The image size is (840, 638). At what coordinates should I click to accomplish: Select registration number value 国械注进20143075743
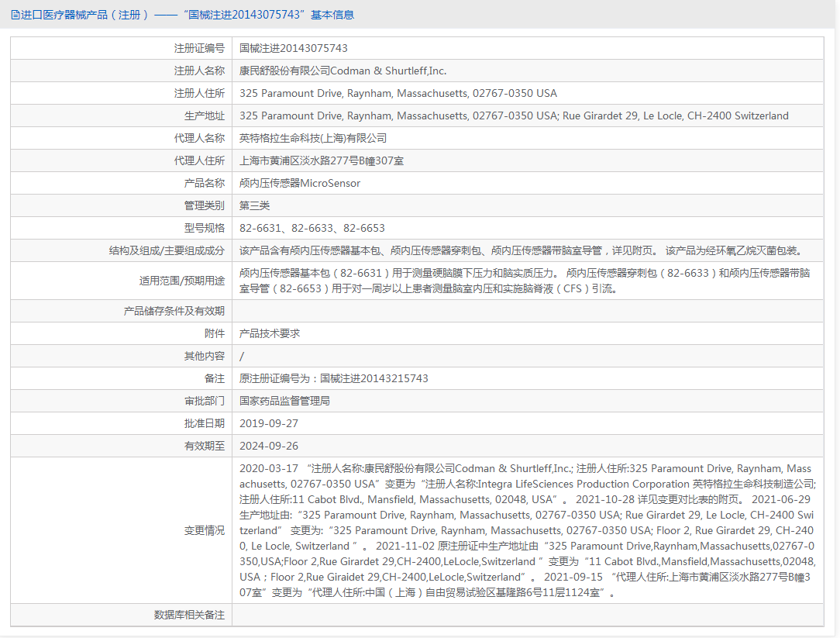tap(293, 48)
